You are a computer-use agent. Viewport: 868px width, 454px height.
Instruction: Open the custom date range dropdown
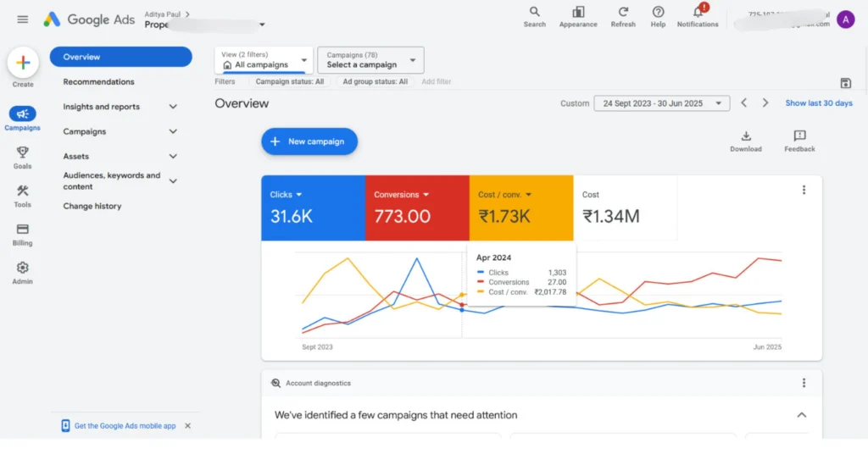tap(661, 103)
